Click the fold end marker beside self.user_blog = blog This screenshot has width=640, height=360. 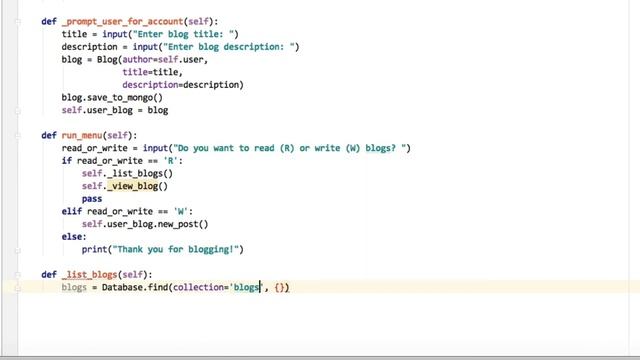click(x=18, y=111)
